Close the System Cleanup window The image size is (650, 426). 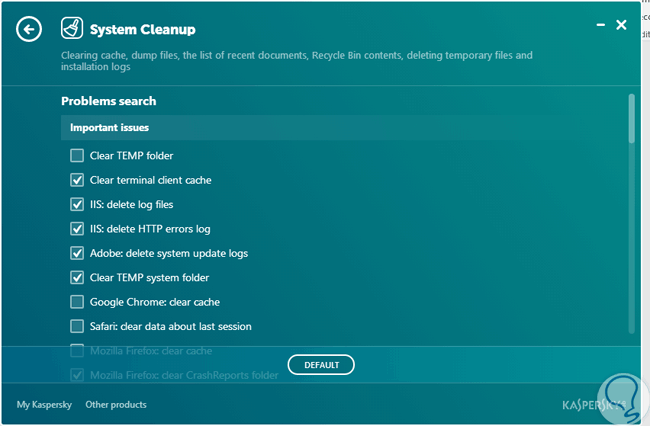coord(621,25)
